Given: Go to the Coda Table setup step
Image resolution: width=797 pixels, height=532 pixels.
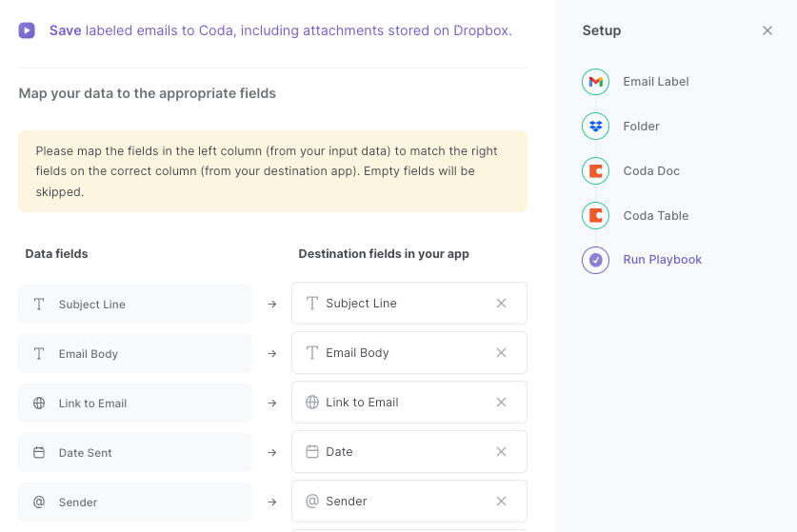Looking at the screenshot, I should coord(656,215).
